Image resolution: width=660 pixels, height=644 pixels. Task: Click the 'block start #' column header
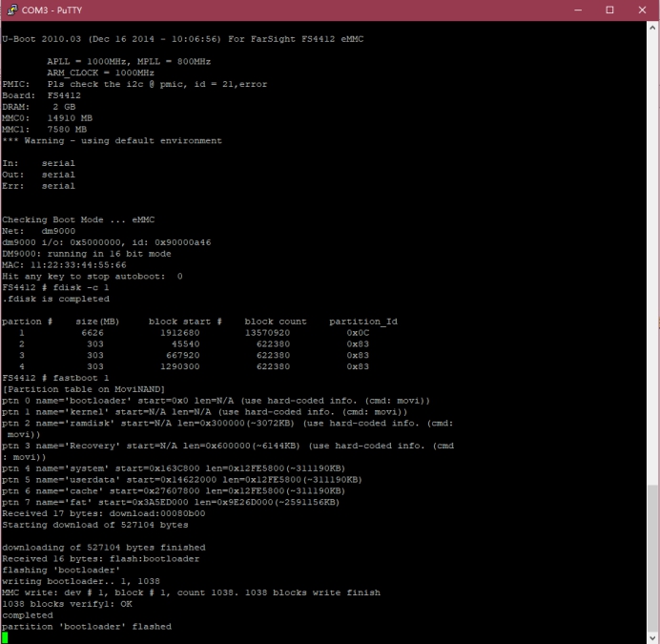pyautogui.click(x=185, y=322)
